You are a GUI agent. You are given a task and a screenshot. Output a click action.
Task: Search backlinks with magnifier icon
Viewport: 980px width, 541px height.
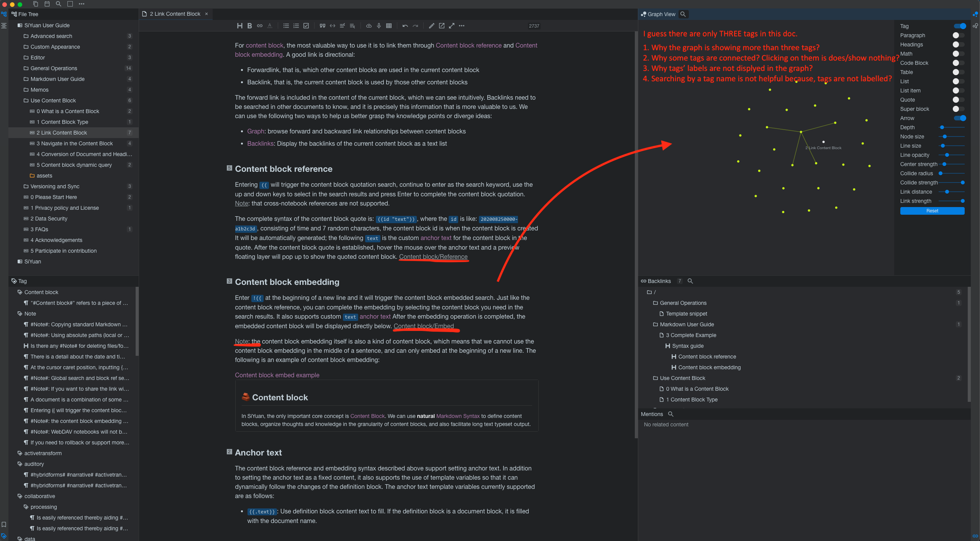pyautogui.click(x=690, y=281)
